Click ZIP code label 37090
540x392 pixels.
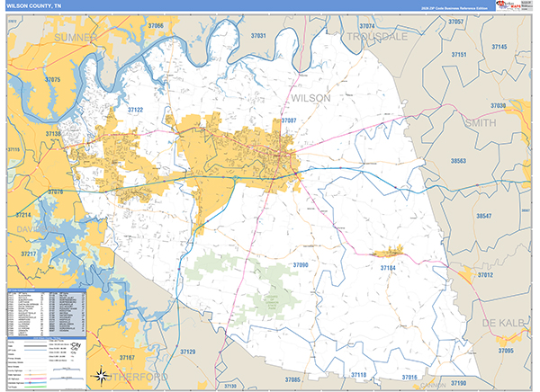(301, 265)
